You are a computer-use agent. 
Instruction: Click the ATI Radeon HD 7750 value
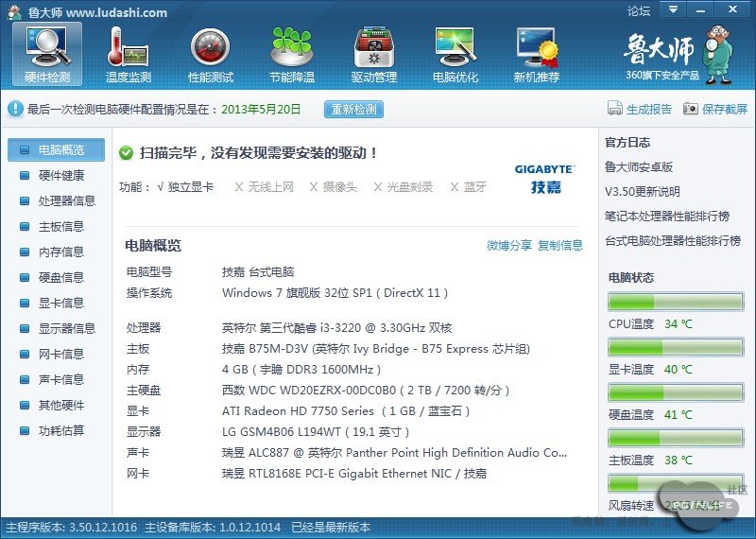coord(346,411)
